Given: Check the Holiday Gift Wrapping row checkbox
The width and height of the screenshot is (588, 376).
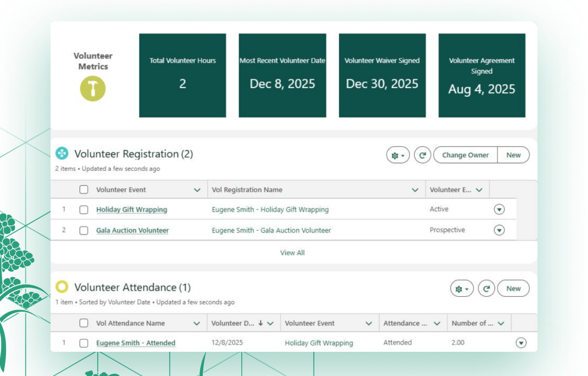Looking at the screenshot, I should (x=84, y=209).
